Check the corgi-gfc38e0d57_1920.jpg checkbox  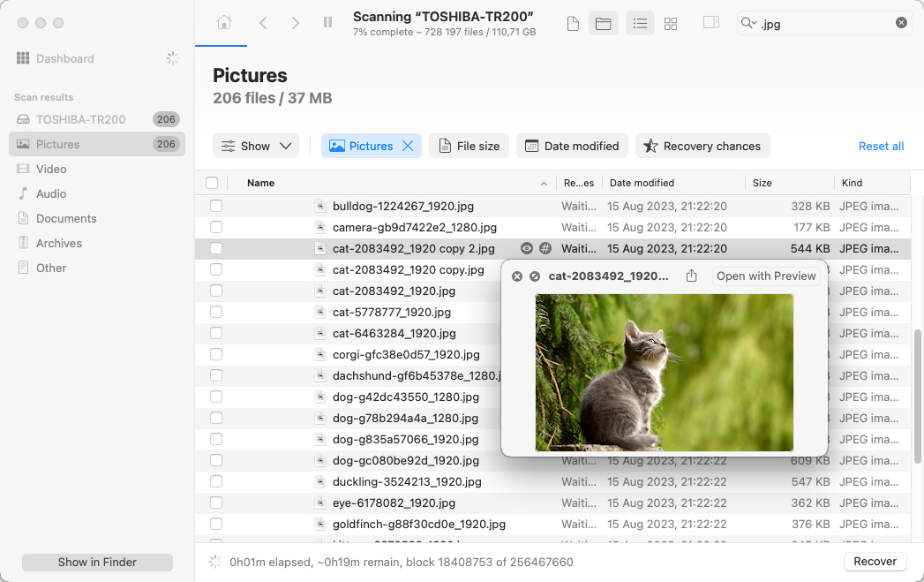pyautogui.click(x=216, y=354)
